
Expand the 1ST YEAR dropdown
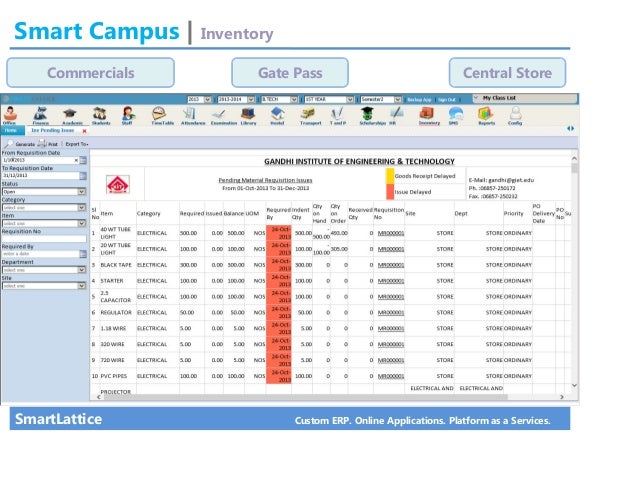(x=350, y=99)
